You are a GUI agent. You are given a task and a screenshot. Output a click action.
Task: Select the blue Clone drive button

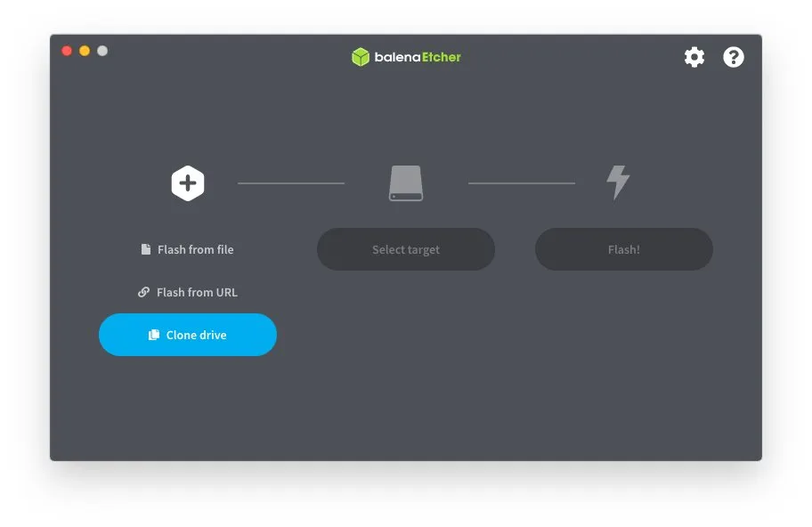(x=188, y=335)
